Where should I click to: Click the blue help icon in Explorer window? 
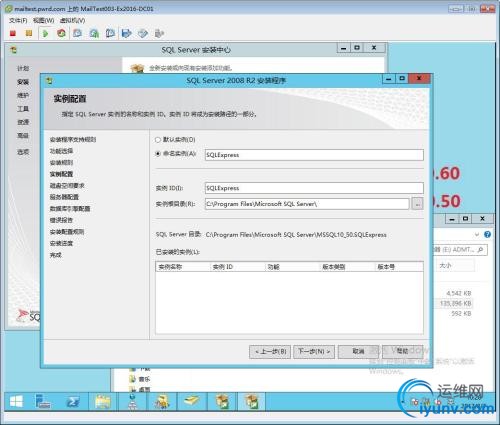click(487, 234)
